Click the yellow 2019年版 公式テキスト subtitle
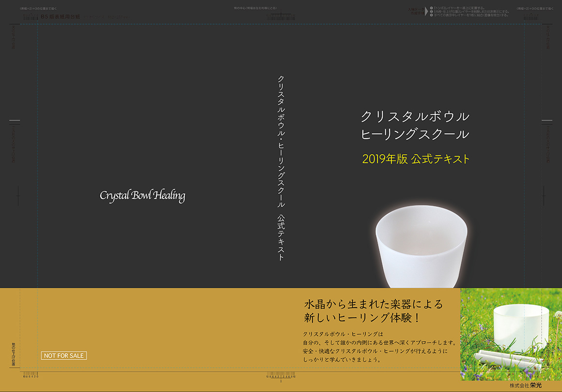 [x=416, y=159]
